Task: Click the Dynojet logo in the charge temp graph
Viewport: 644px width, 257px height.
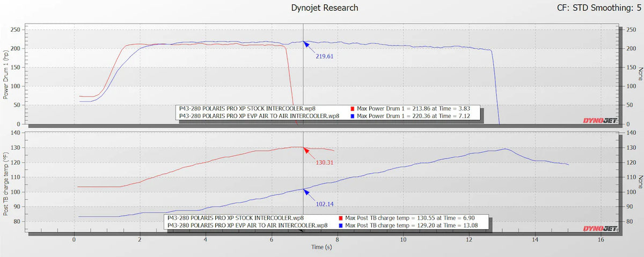Action: (600, 229)
